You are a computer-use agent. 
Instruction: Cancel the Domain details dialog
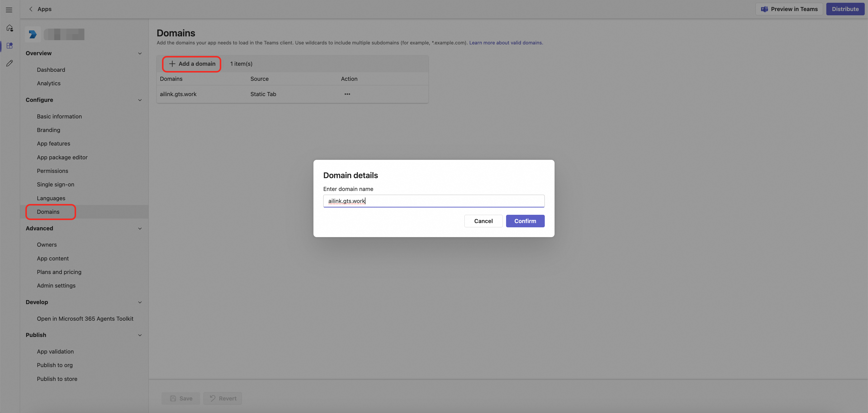click(x=483, y=221)
